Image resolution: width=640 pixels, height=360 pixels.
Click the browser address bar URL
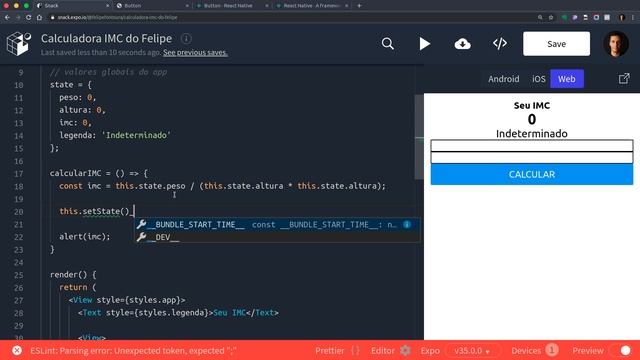coord(118,18)
